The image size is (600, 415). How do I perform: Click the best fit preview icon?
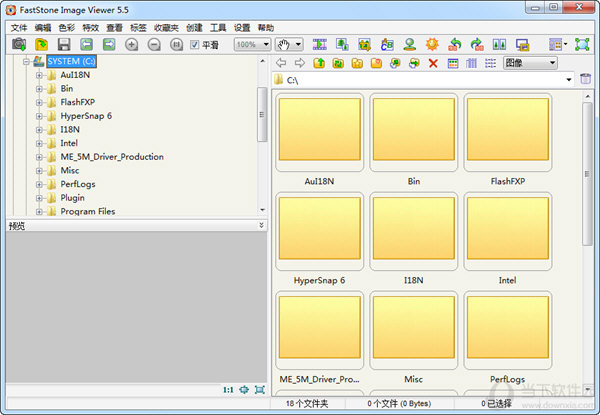[244, 390]
